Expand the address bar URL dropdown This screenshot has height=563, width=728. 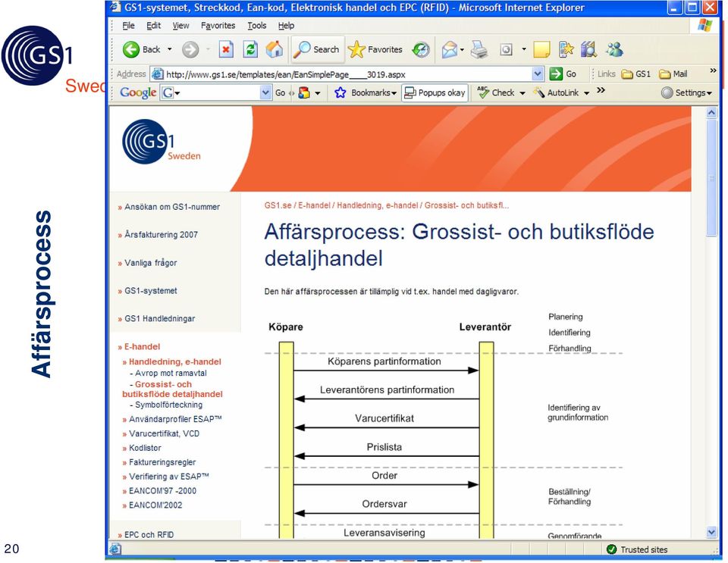pyautogui.click(x=538, y=74)
